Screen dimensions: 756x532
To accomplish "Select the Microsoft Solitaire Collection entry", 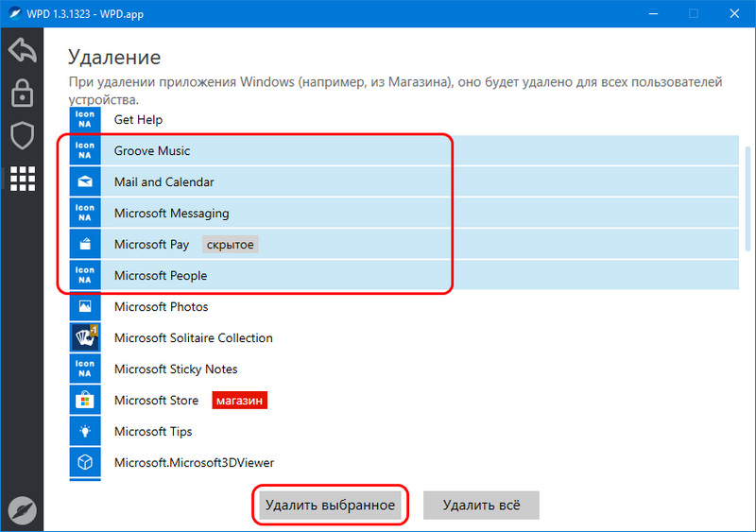I will coord(404,337).
